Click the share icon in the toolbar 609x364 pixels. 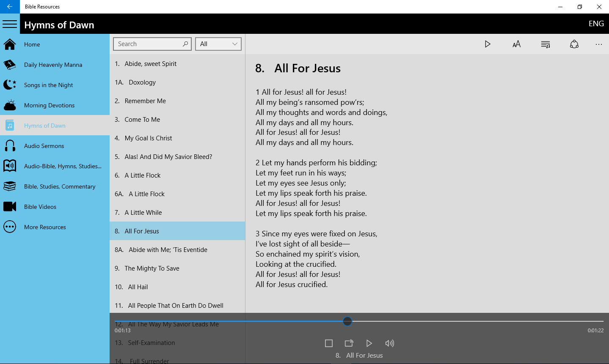click(x=574, y=44)
